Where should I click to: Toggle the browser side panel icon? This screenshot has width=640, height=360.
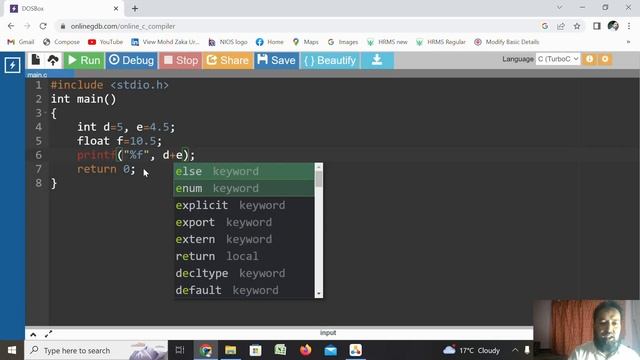coord(597,26)
